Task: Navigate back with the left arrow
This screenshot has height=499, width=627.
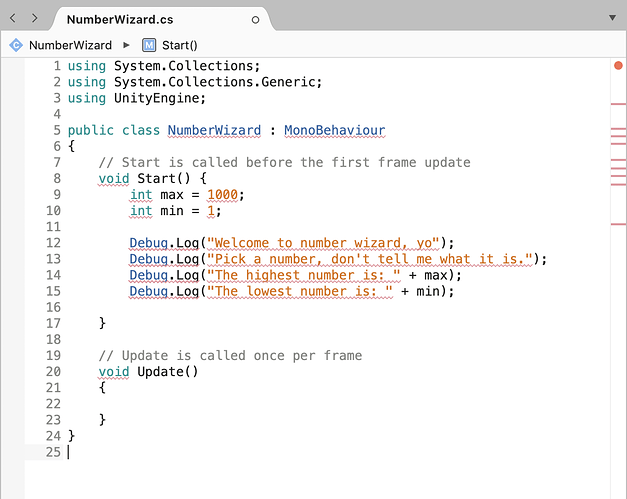Action: click(x=13, y=18)
